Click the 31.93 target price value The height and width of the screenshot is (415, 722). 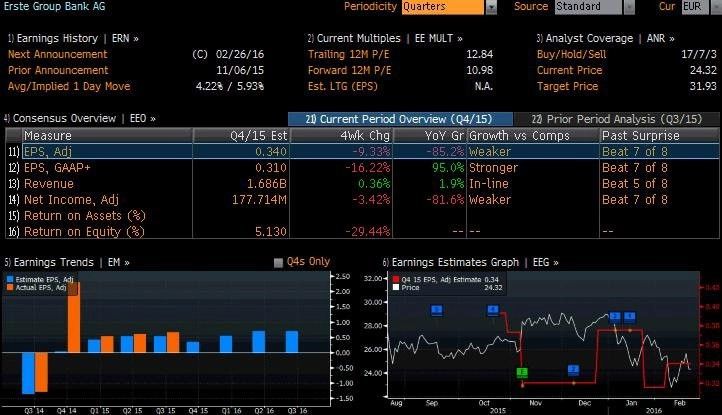(x=703, y=86)
